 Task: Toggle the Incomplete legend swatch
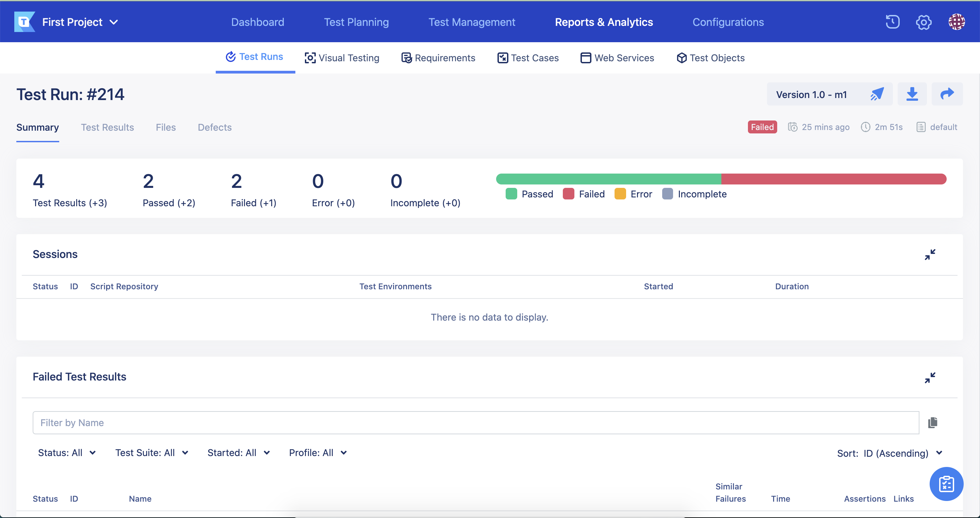(667, 194)
